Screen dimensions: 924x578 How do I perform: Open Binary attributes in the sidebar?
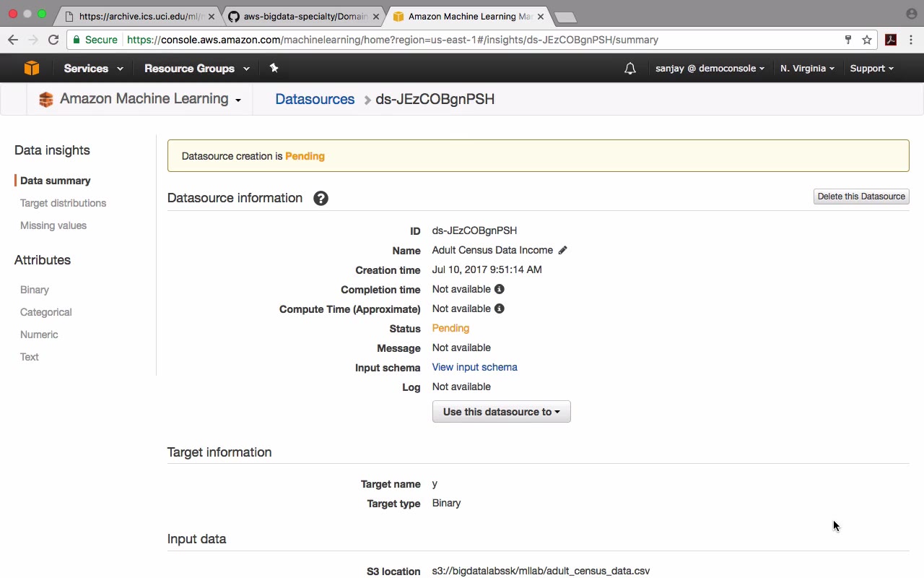35,290
